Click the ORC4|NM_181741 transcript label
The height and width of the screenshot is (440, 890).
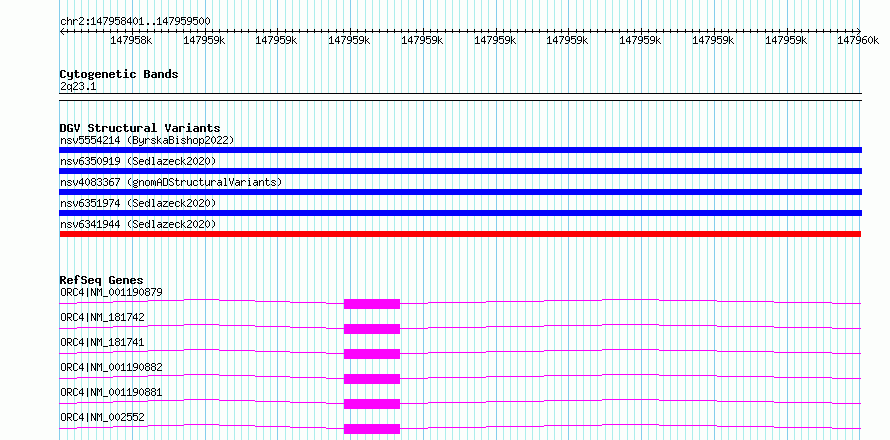102,342
